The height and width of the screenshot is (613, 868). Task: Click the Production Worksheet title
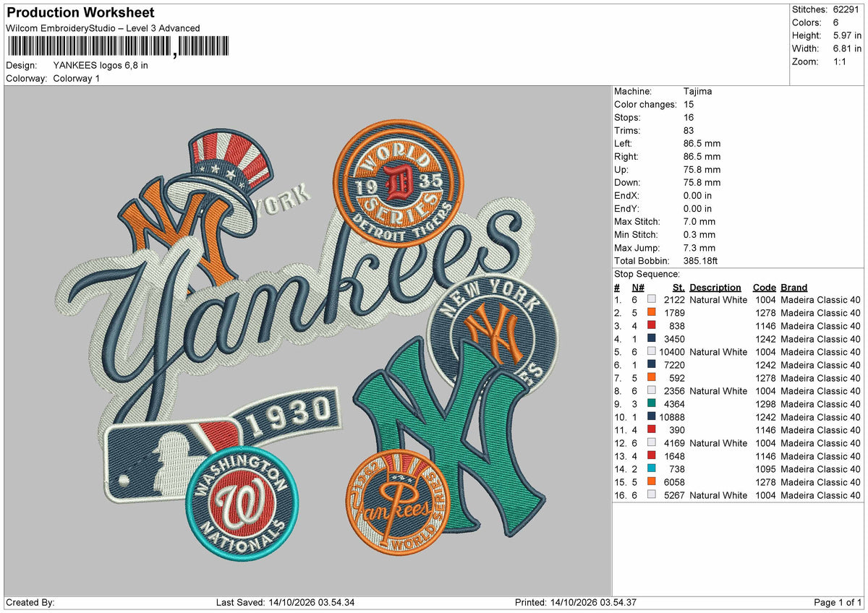click(x=80, y=13)
